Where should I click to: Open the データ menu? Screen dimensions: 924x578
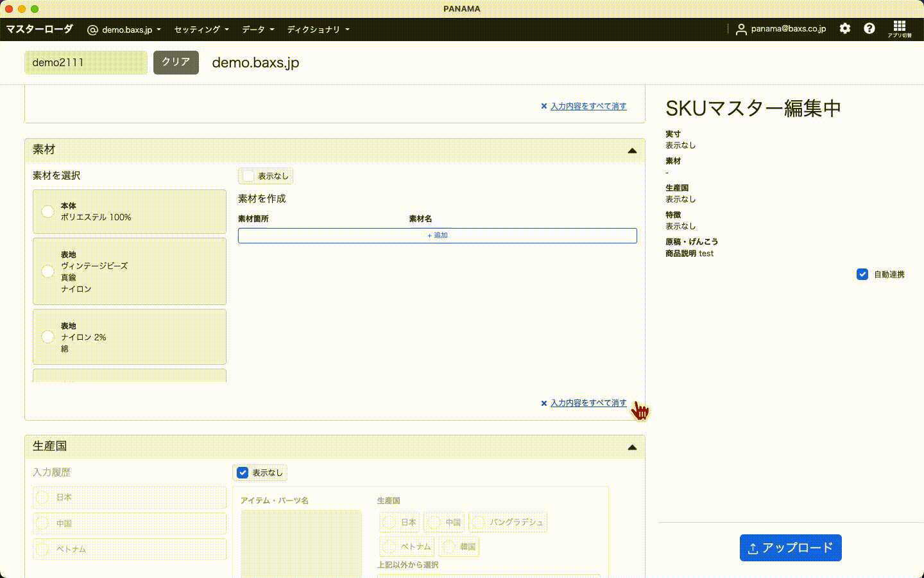point(257,30)
